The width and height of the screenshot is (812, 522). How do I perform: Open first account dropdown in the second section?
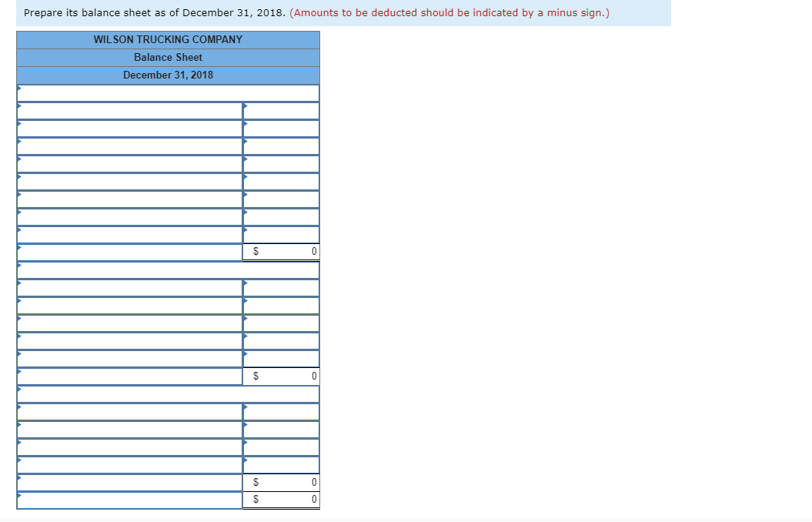[x=130, y=288]
